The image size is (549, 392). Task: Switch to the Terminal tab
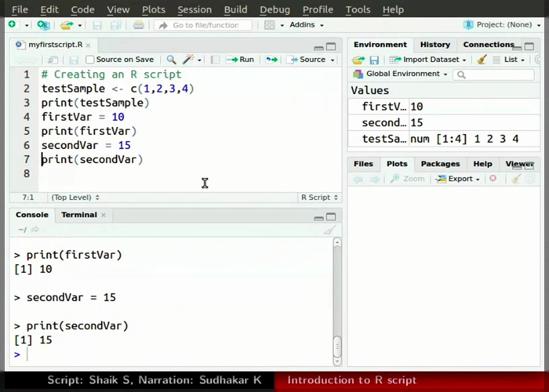pyautogui.click(x=78, y=215)
